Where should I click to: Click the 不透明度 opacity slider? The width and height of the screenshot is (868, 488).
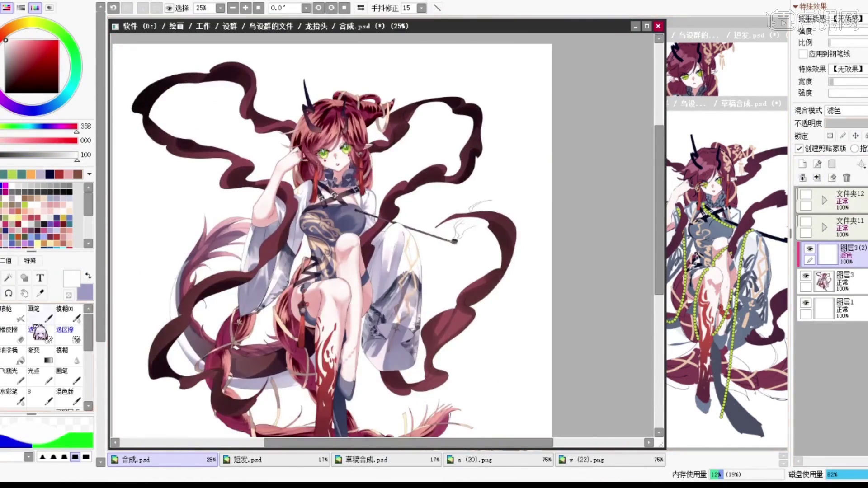tap(846, 123)
